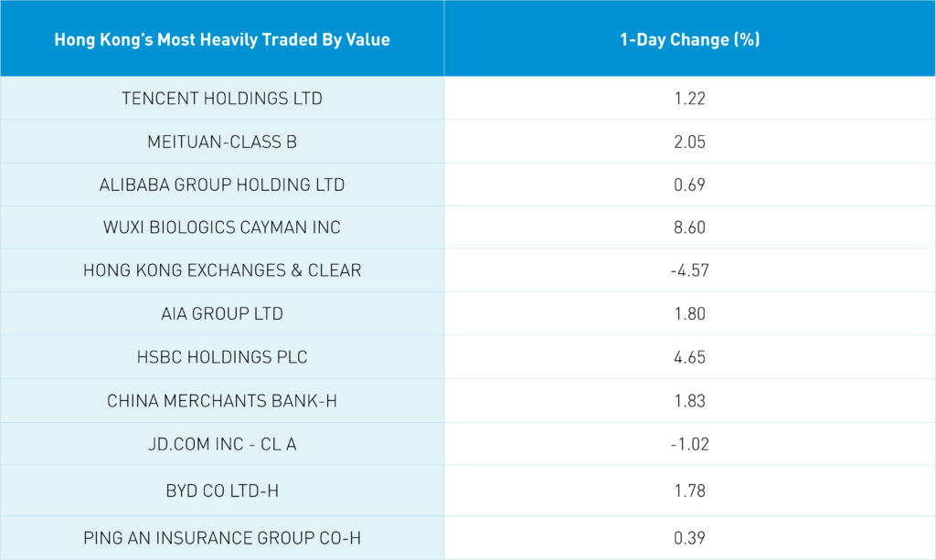Click the 4.65 change value
Viewport: 936px width, 560px height.
click(689, 357)
